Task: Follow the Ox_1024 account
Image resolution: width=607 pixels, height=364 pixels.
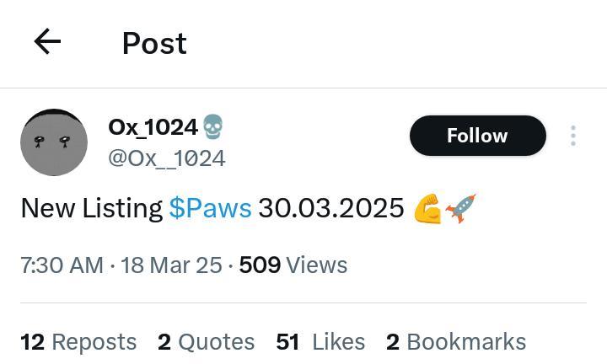Action: pyautogui.click(x=477, y=136)
